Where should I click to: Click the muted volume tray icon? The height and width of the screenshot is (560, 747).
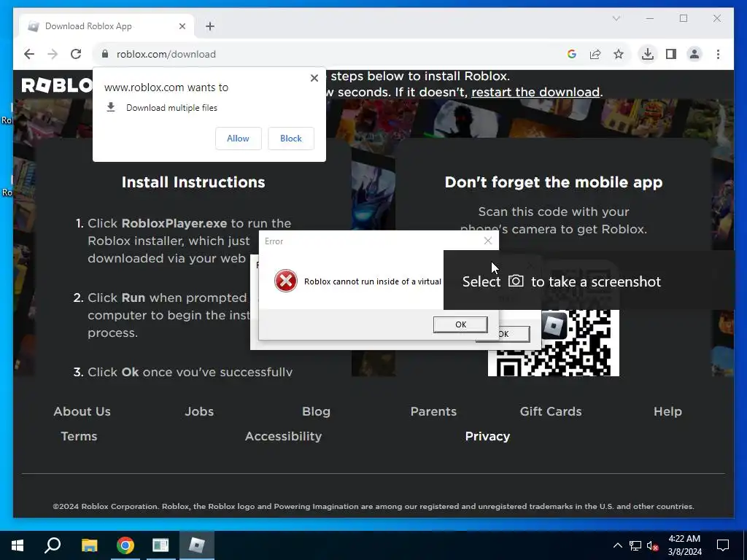pyautogui.click(x=653, y=545)
